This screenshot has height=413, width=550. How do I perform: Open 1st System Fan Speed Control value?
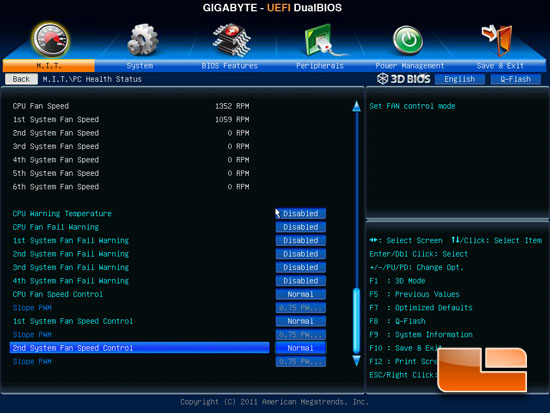[x=301, y=321]
